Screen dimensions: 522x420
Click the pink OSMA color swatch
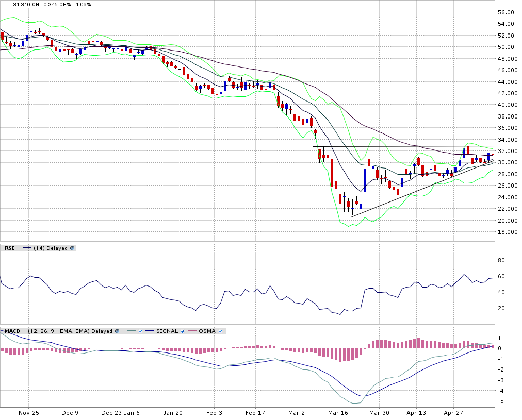coord(192,331)
